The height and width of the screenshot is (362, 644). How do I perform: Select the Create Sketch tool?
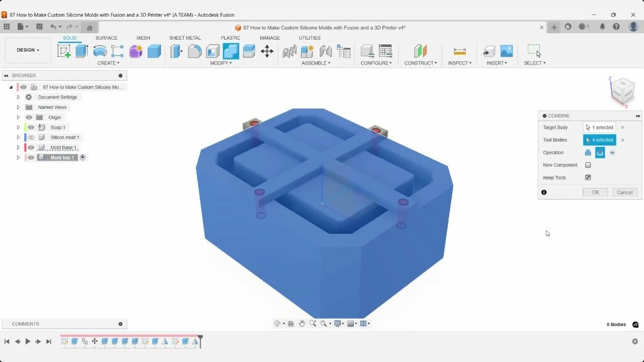coord(64,51)
